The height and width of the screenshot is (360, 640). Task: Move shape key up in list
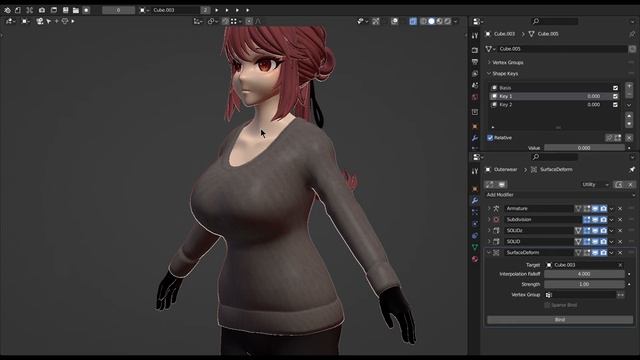[629, 116]
